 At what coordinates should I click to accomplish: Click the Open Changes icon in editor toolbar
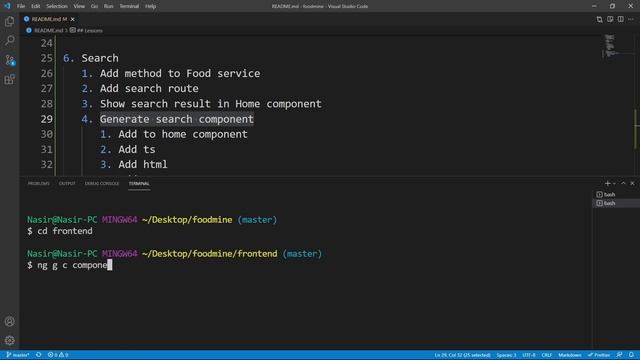point(599,19)
